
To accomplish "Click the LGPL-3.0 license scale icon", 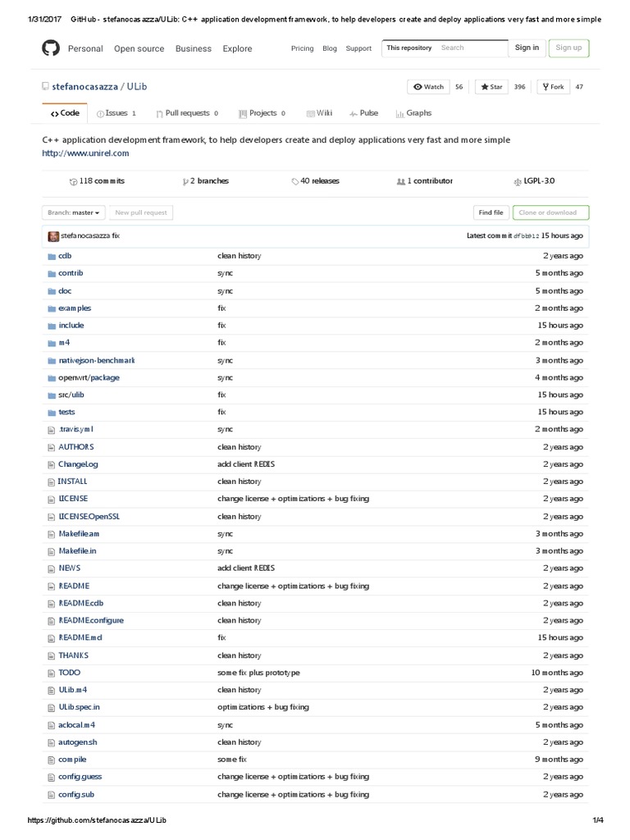I will (517, 181).
